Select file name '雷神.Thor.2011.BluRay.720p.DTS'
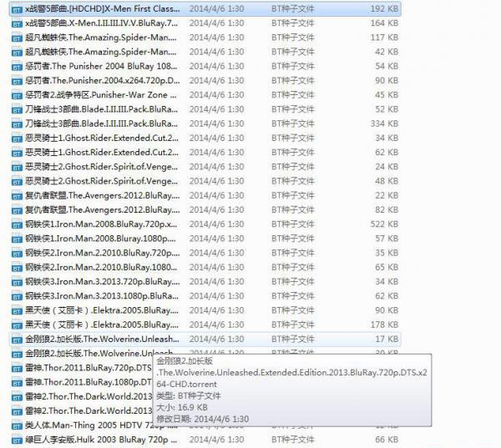 89,368
